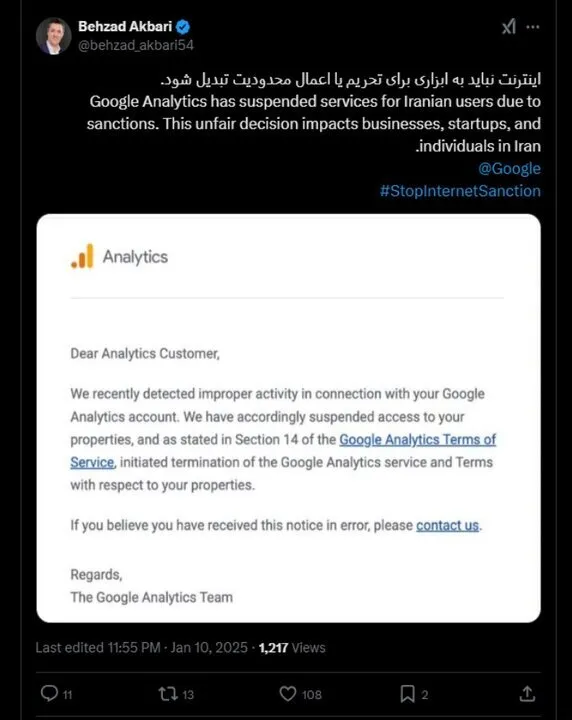Open the attached email screenshot image
Image resolution: width=572 pixels, height=720 pixels.
click(288, 418)
